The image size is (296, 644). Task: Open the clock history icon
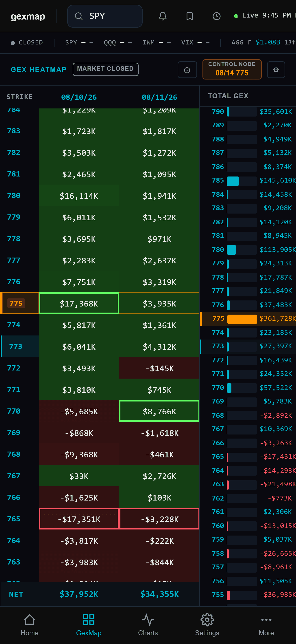(x=216, y=16)
